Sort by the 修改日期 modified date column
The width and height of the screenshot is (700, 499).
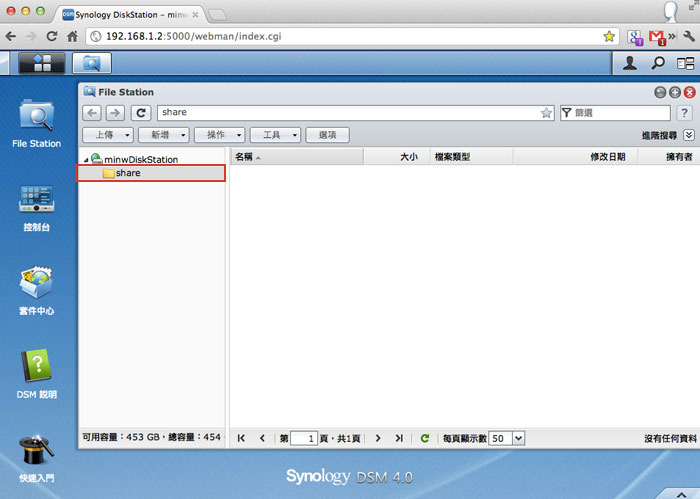[x=575, y=157]
